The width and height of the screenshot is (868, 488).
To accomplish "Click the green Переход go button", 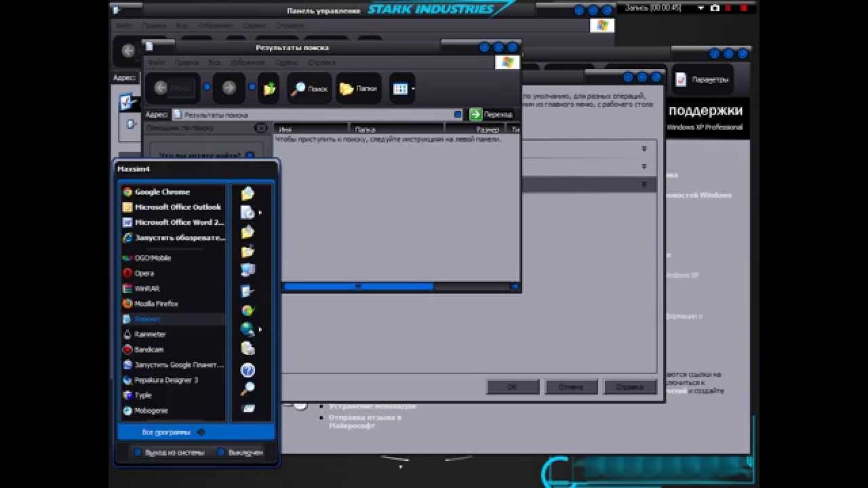I will coord(492,115).
